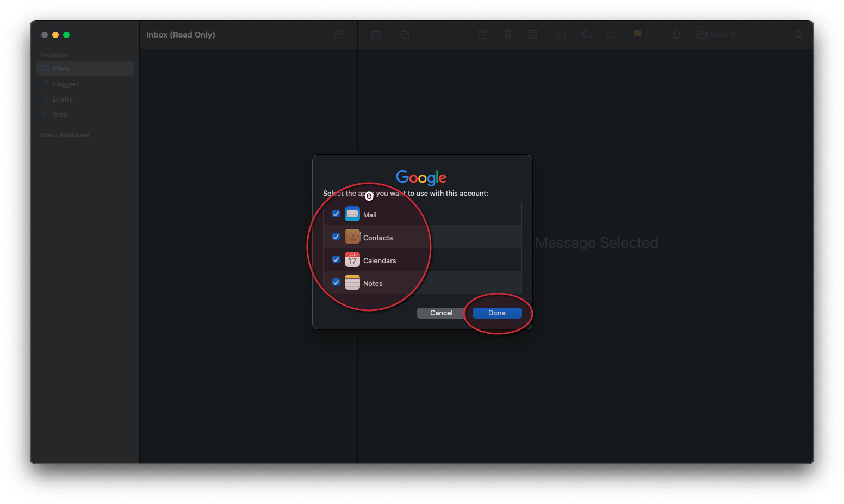
Task: Click the search magnifier icon
Action: click(798, 35)
